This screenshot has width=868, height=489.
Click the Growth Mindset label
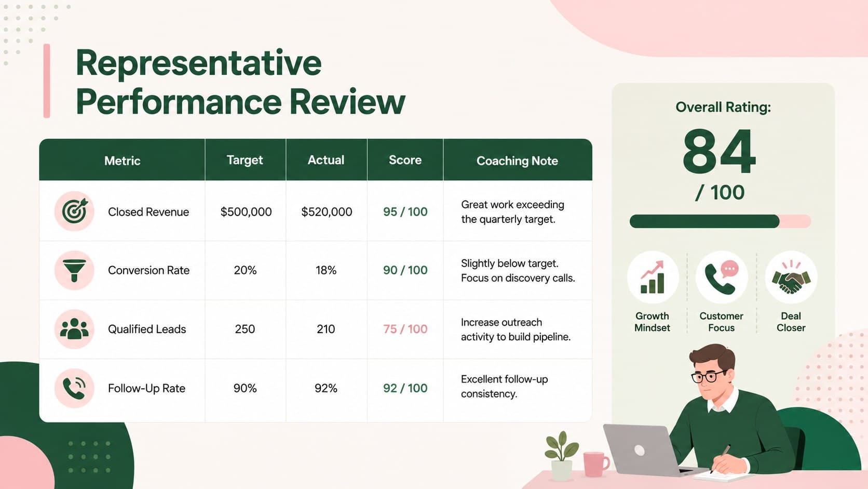tap(653, 322)
